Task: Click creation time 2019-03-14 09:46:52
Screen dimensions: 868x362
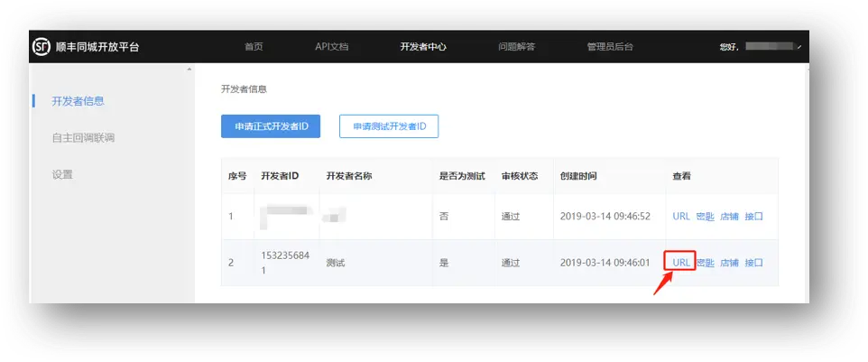Action: click(605, 217)
